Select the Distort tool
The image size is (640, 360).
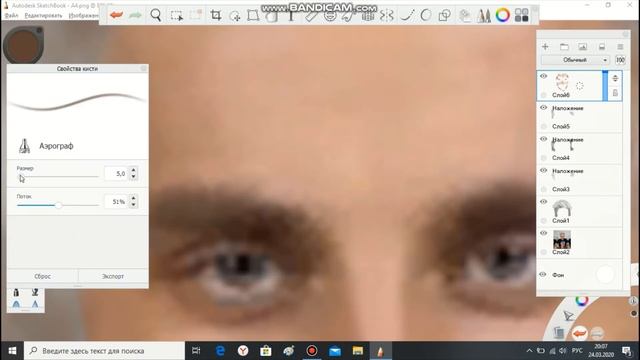(x=253, y=16)
